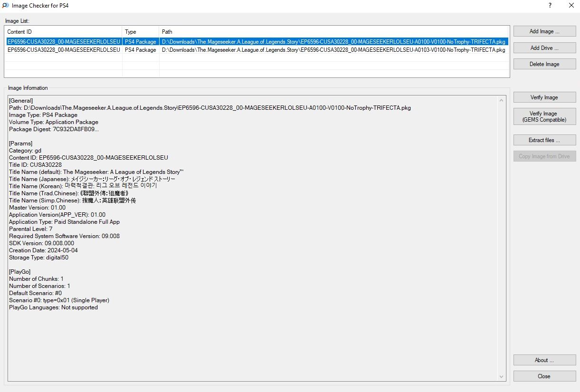
Task: Click the Title ID: CUSA30228 line
Action: 35,165
